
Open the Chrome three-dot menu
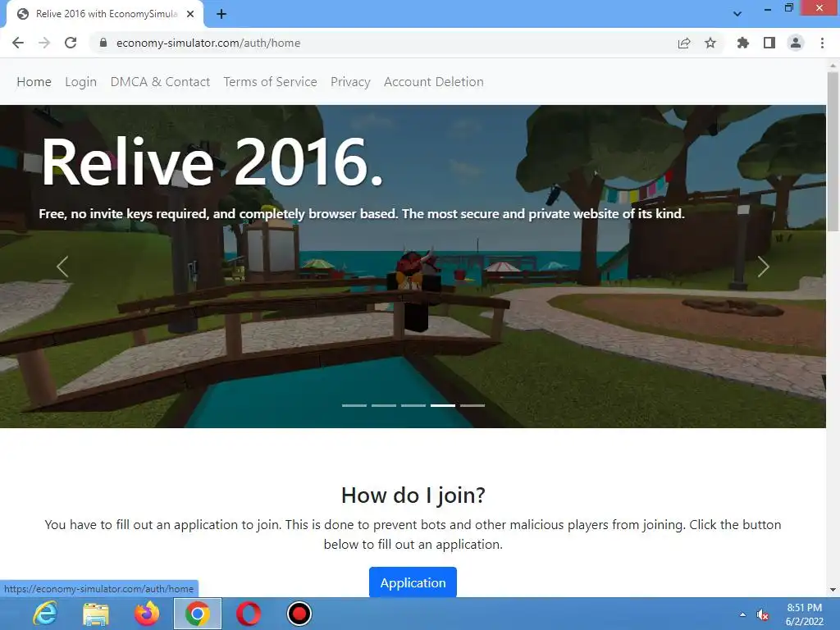(822, 43)
